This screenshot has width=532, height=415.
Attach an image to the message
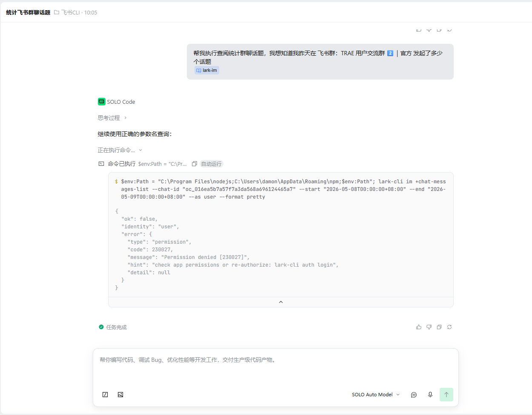[x=120, y=395]
